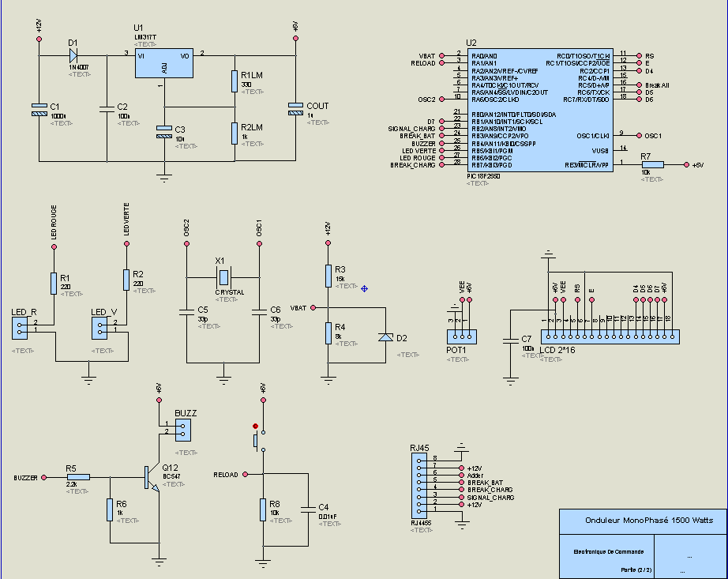Click the +5V terminal at regulator output

click(296, 39)
